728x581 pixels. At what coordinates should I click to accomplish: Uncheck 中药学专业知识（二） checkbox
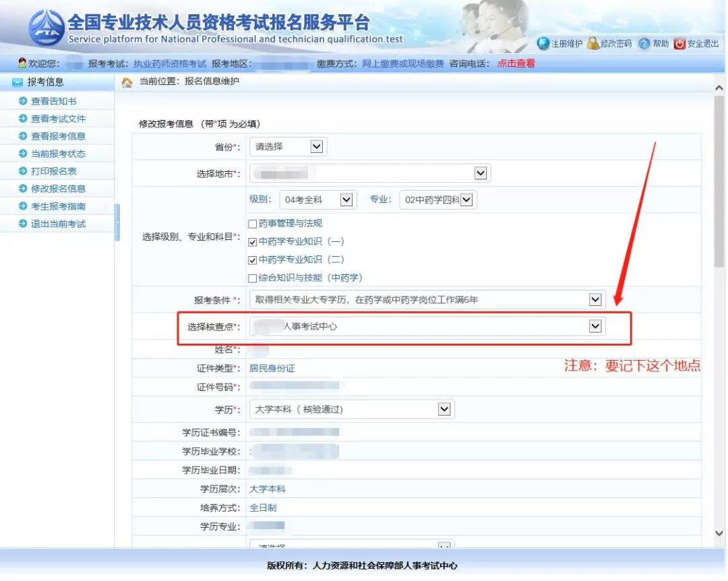point(253,260)
